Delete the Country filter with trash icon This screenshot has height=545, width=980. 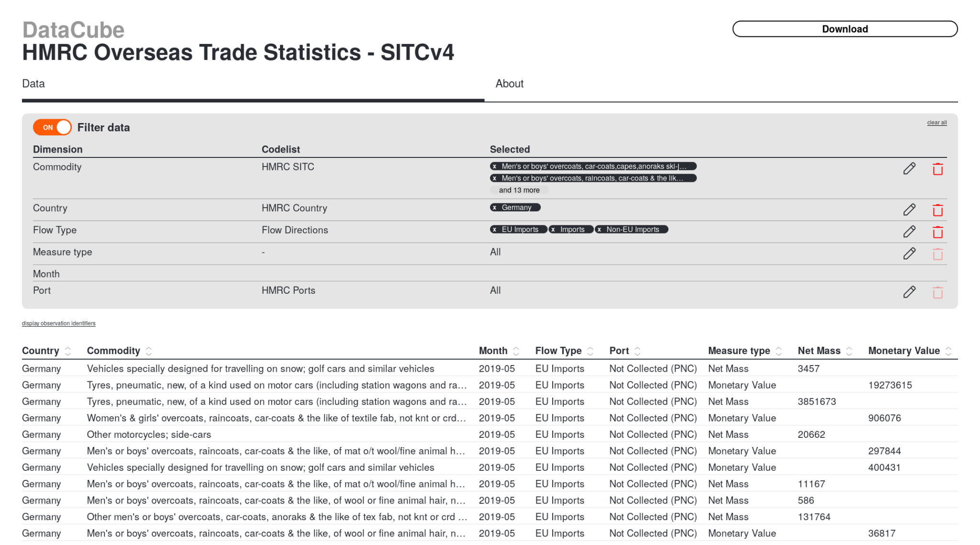click(x=937, y=210)
